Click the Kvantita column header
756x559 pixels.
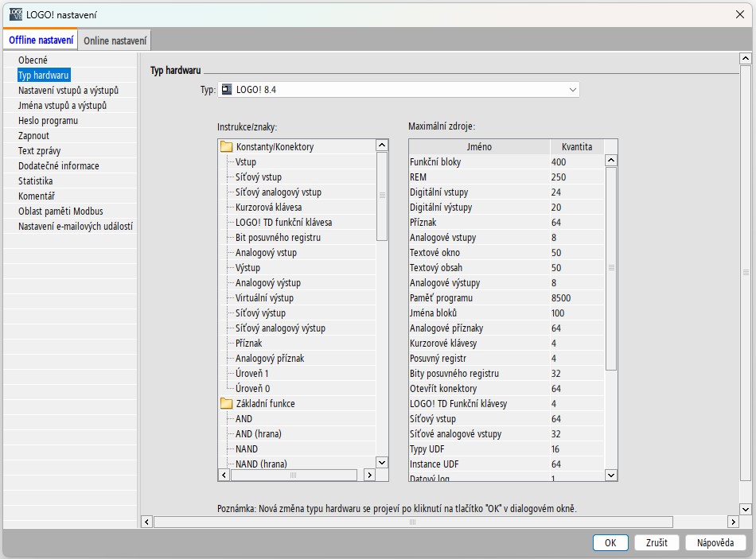point(577,146)
